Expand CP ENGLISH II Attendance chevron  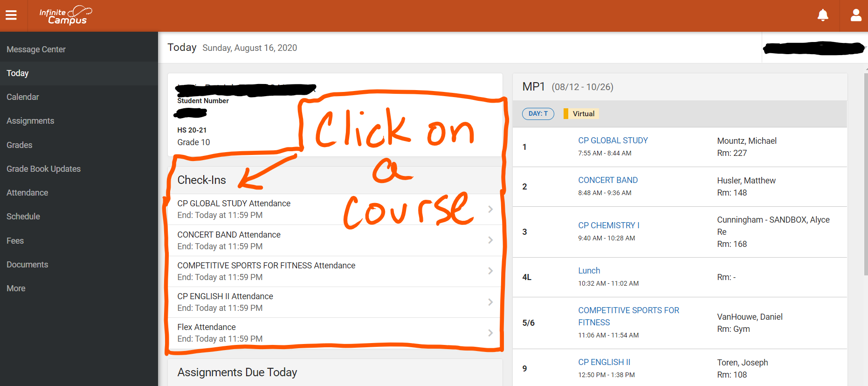(490, 302)
